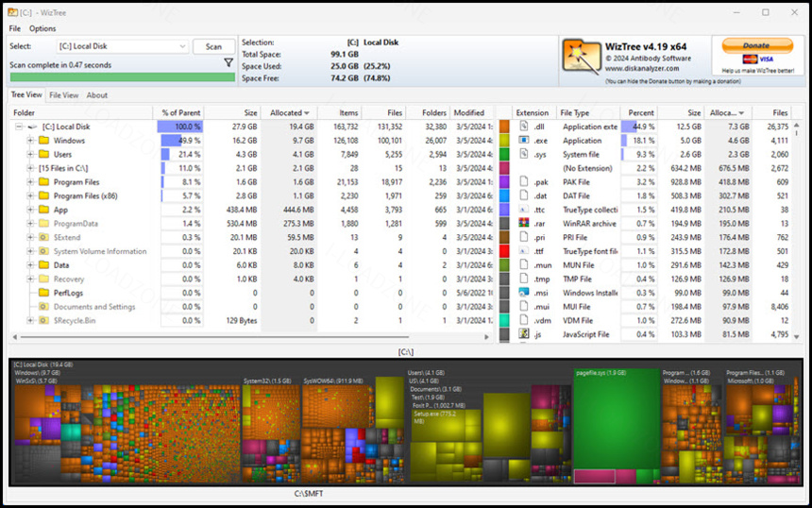Click the App folder icon
Viewport: 812px width, 508px height.
point(44,210)
